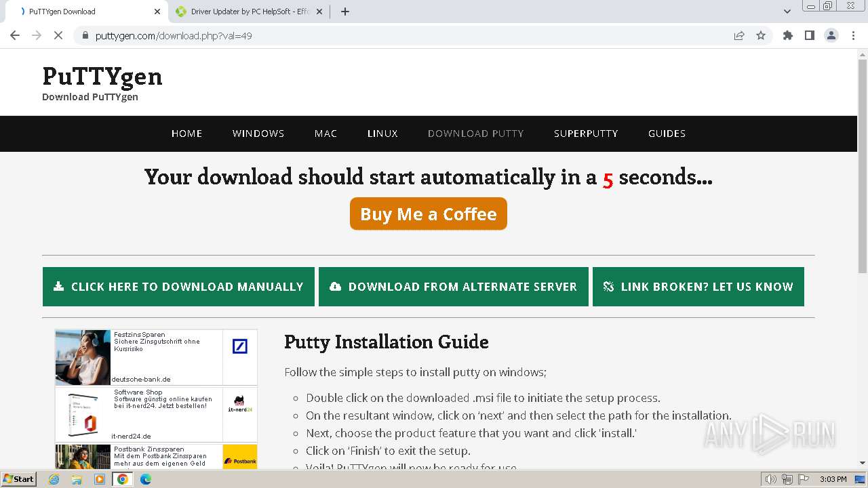Viewport: 868px width, 488px height.
Task: Switch to the PuTTYgen Download tab
Action: pos(87,12)
